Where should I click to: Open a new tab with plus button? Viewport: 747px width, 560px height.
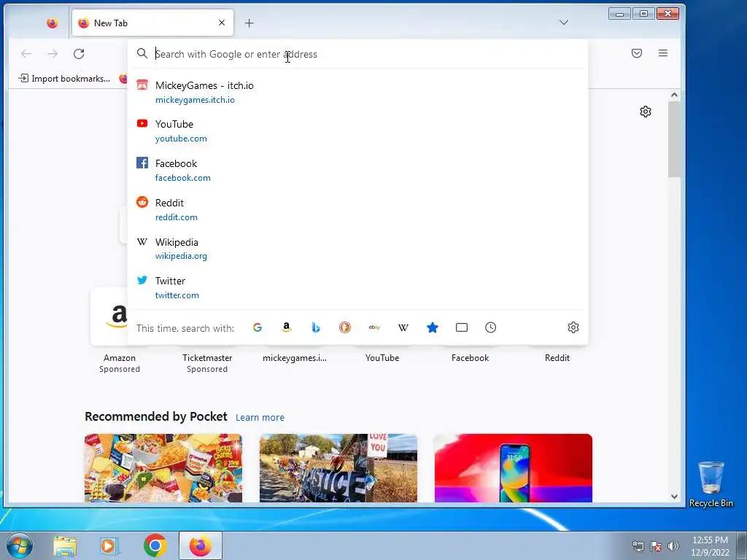pyautogui.click(x=249, y=23)
